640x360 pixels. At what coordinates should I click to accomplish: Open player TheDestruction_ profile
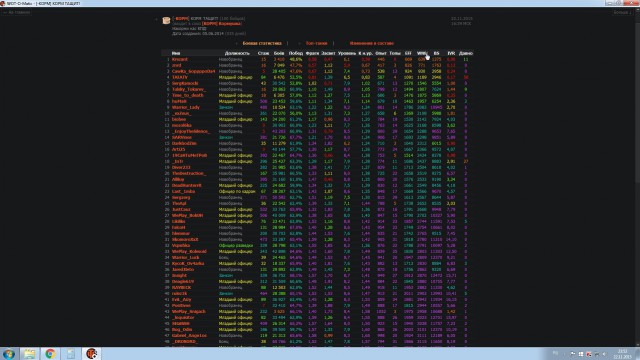pos(189,173)
